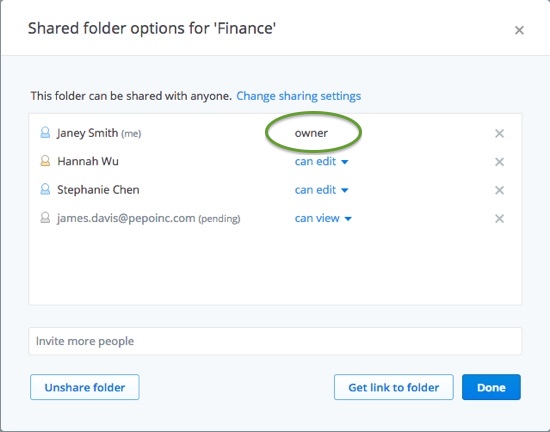Remove james.davis@pepoinc.com invitation
This screenshot has height=432, width=550.
coord(499,219)
